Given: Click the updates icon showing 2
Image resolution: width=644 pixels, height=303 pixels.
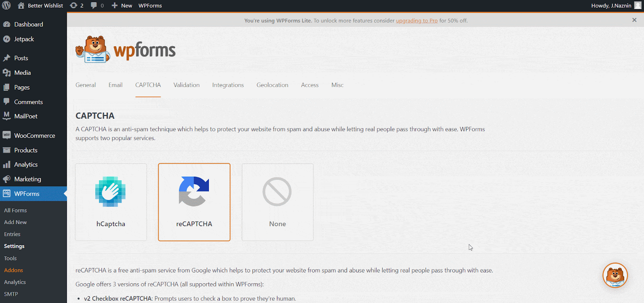Looking at the screenshot, I should [73, 5].
